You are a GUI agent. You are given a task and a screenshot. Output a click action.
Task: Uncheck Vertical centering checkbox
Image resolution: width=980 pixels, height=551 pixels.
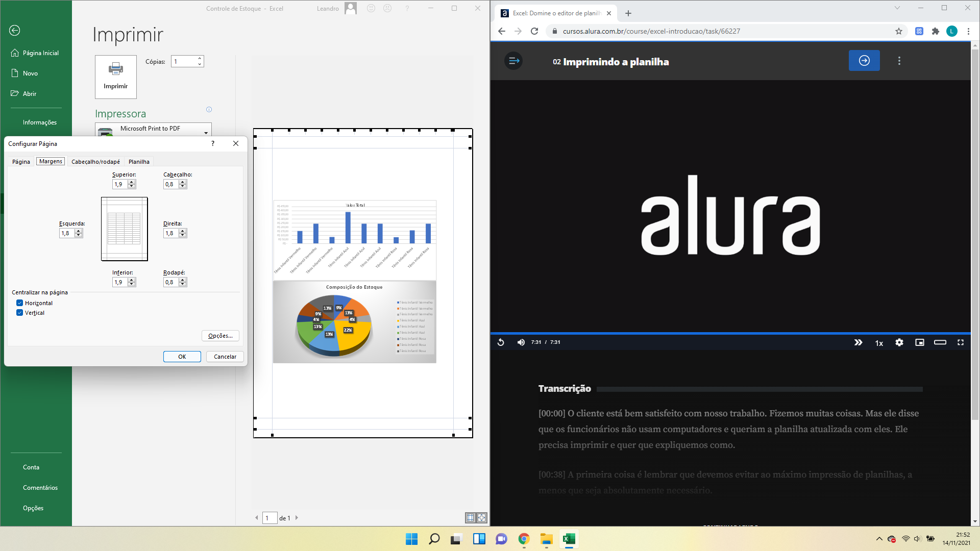coord(19,313)
